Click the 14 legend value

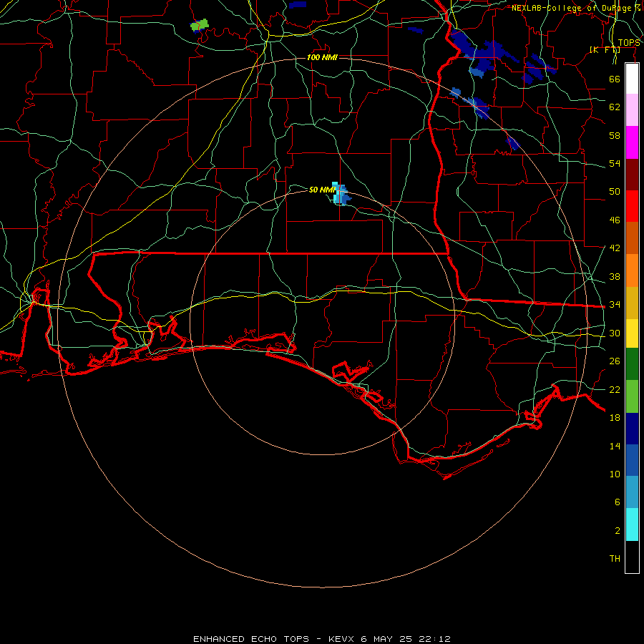pos(615,446)
